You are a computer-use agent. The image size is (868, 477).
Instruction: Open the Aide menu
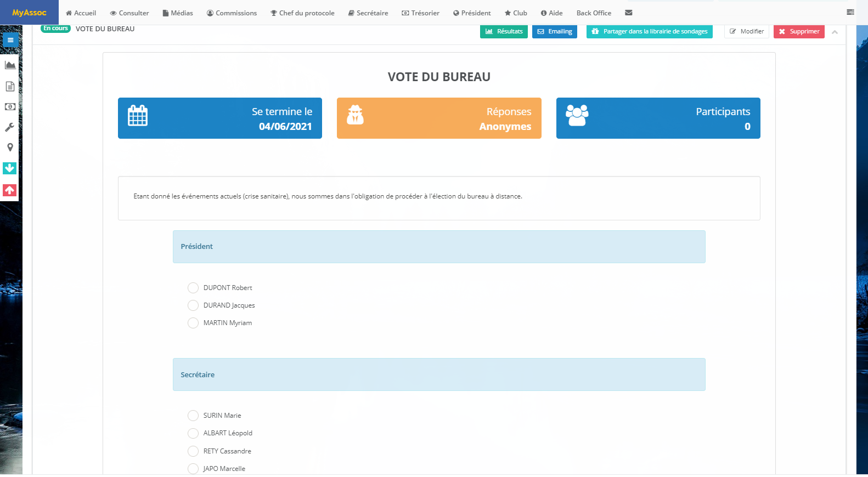(552, 13)
